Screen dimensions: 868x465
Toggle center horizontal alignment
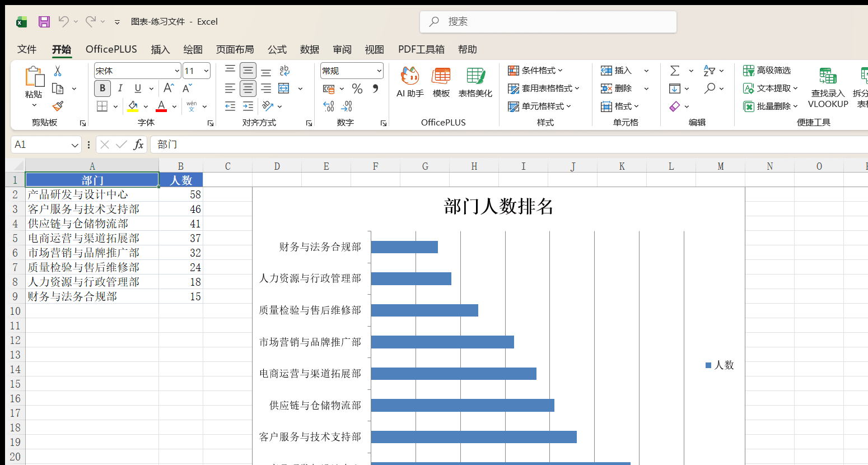point(248,89)
